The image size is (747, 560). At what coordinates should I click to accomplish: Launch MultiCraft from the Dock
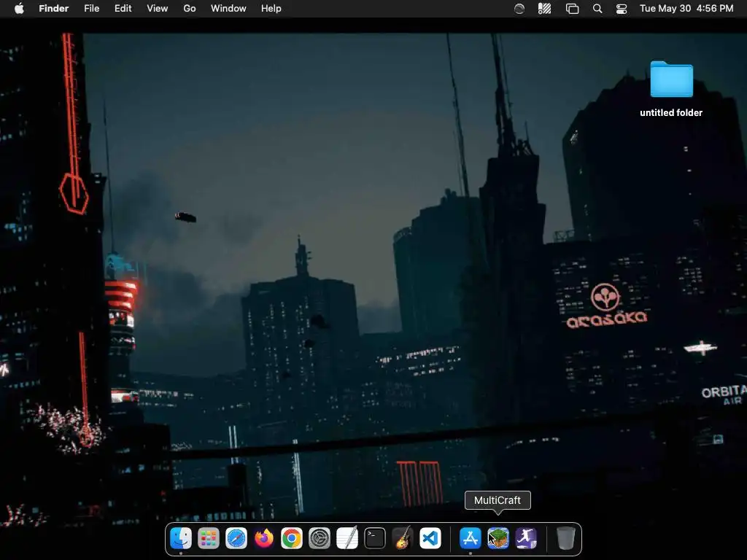click(x=498, y=539)
